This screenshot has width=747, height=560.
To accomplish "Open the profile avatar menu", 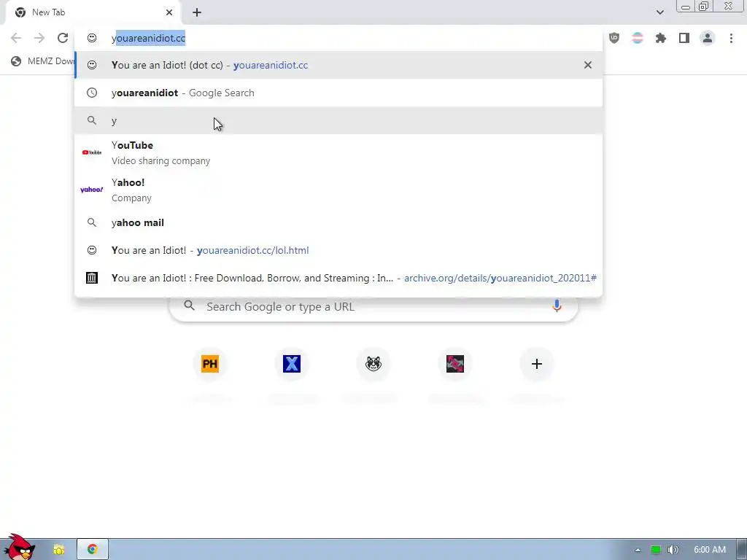I will pos(708,38).
